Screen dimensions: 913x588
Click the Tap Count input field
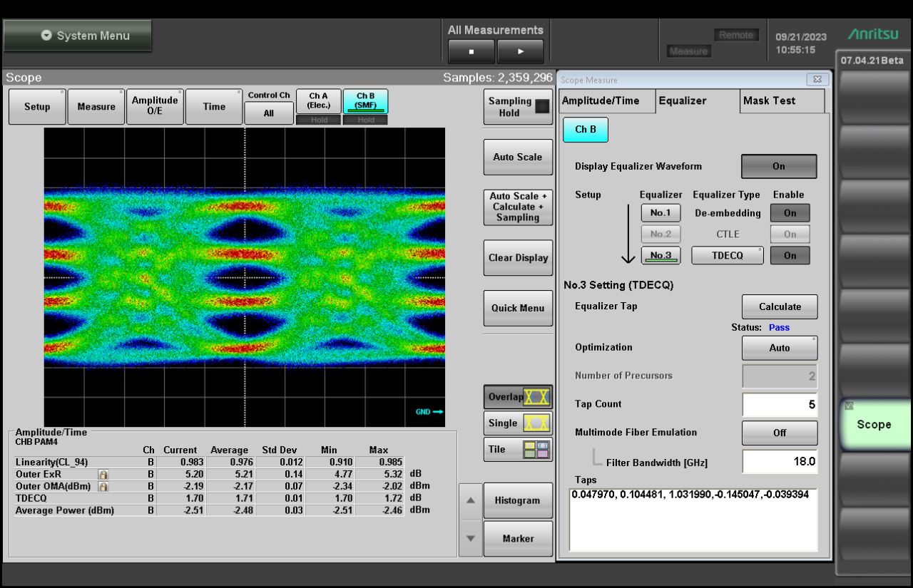[x=780, y=404]
